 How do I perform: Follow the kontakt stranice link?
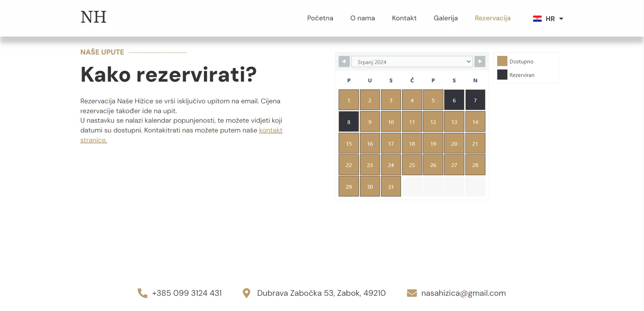pos(270,130)
